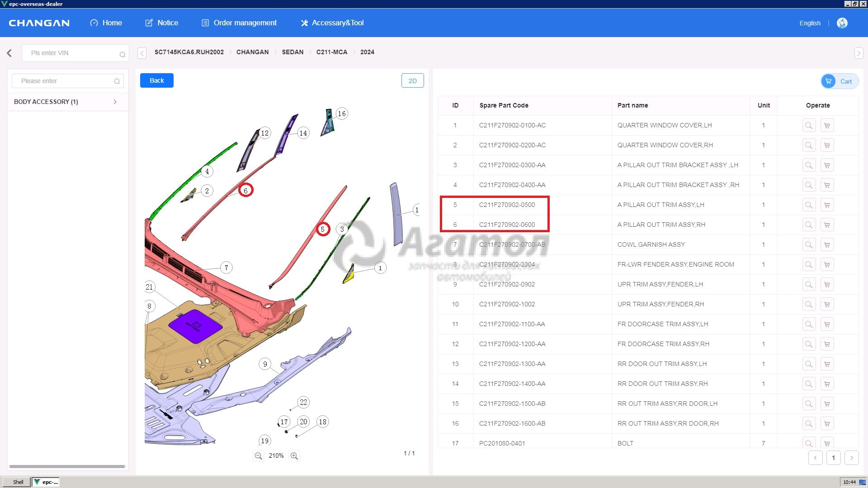The image size is (868, 488).
Task: Zoom in the diagram with plus magnifier
Action: click(294, 456)
